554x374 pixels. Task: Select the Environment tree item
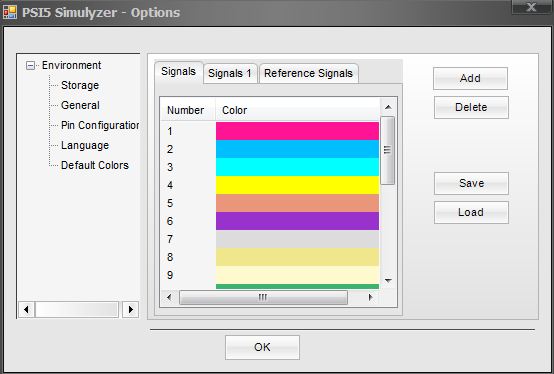71,65
